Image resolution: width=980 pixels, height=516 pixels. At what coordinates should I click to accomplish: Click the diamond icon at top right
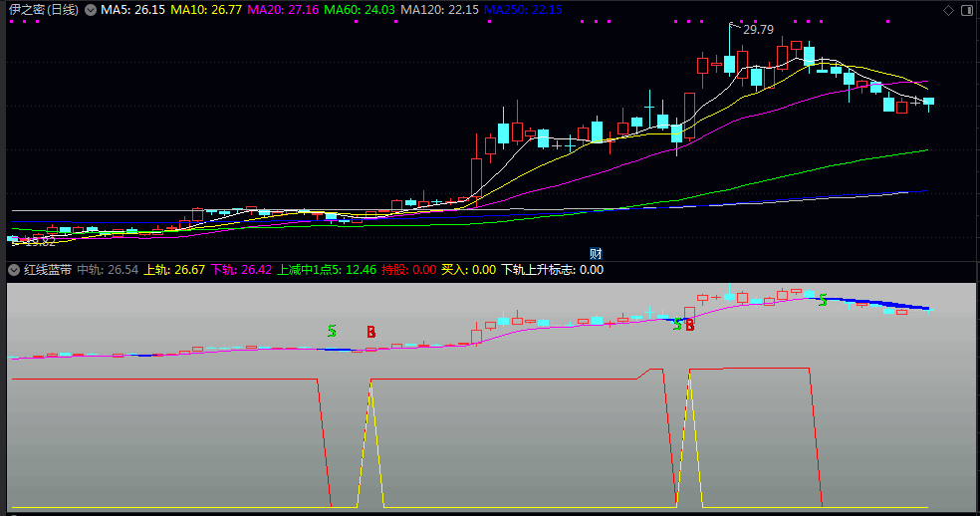pyautogui.click(x=948, y=10)
